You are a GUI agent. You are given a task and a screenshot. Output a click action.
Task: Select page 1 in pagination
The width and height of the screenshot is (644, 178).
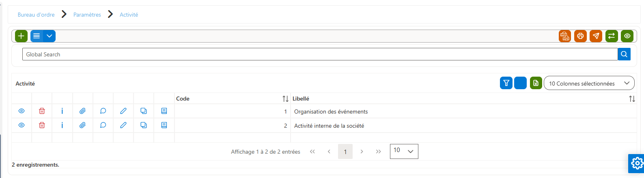pyautogui.click(x=345, y=152)
